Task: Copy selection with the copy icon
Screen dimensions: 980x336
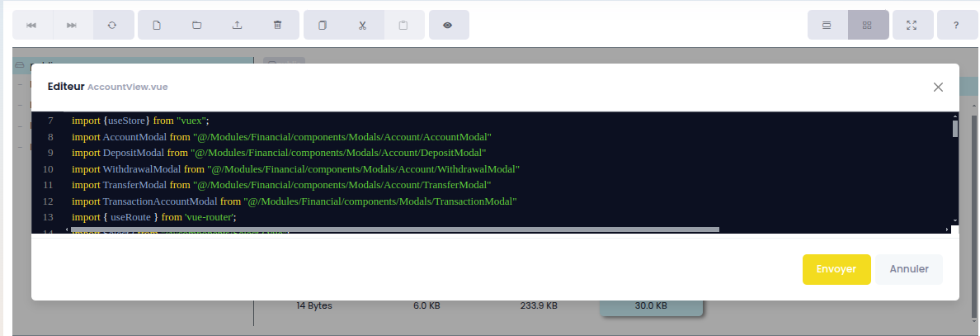Action: coord(323,25)
